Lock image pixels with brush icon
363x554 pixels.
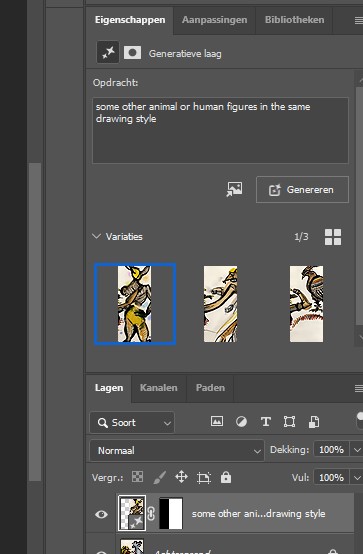(x=159, y=478)
